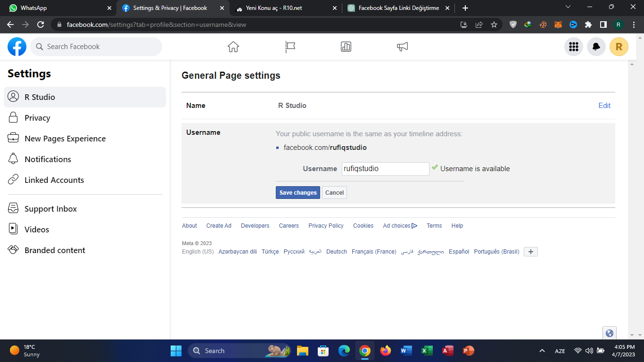The image size is (644, 362).
Task: Close the WhatsApp tab
Action: tap(109, 8)
